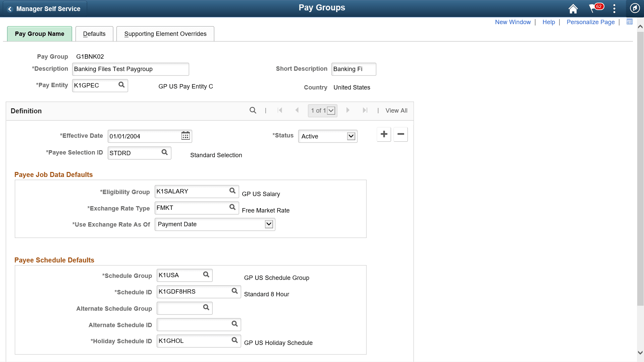Open the Holiday Schedule ID lookup

click(x=234, y=341)
